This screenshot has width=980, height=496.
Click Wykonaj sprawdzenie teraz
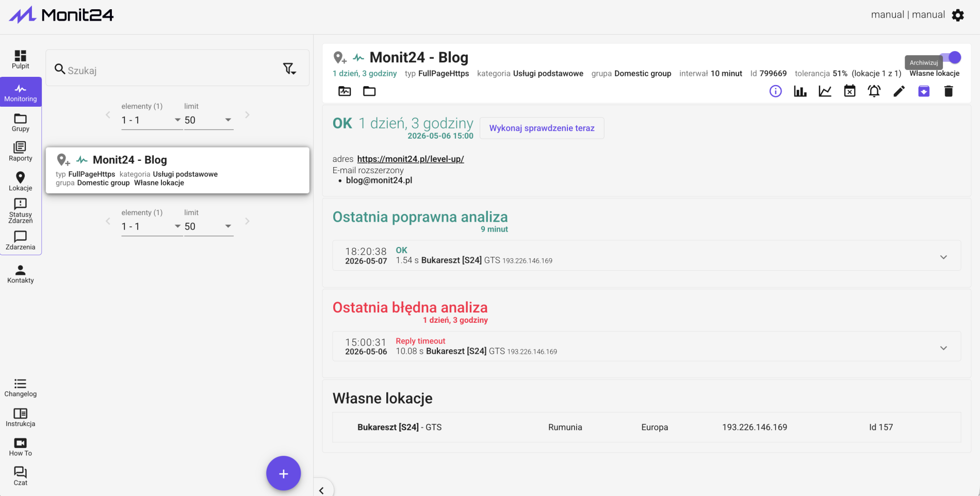(542, 128)
